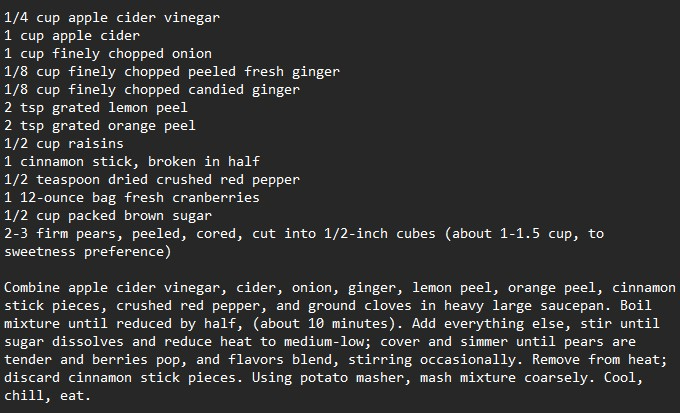This screenshot has width=680, height=413.
Task: Click the peeled fresh ginger ingredient line
Action: point(171,72)
